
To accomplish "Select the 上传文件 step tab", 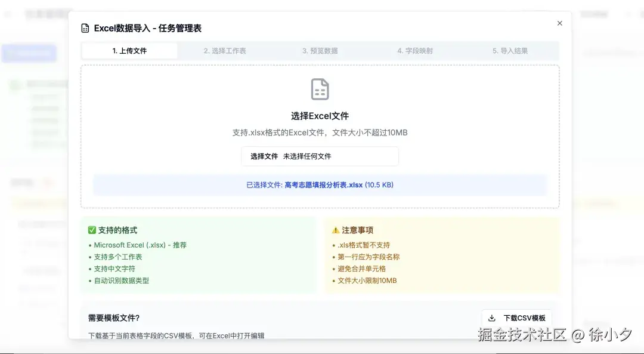I will point(128,51).
